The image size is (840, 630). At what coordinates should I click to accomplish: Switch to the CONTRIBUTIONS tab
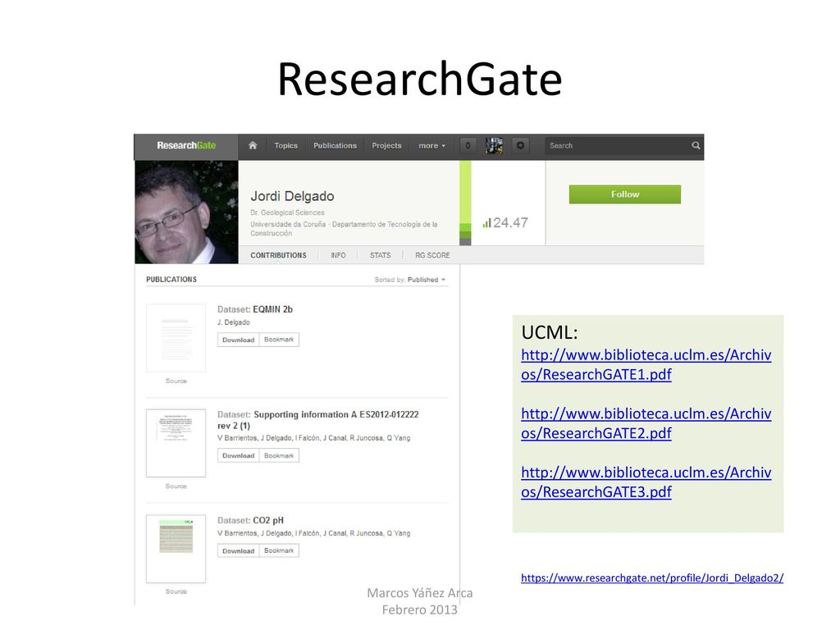pyautogui.click(x=278, y=256)
